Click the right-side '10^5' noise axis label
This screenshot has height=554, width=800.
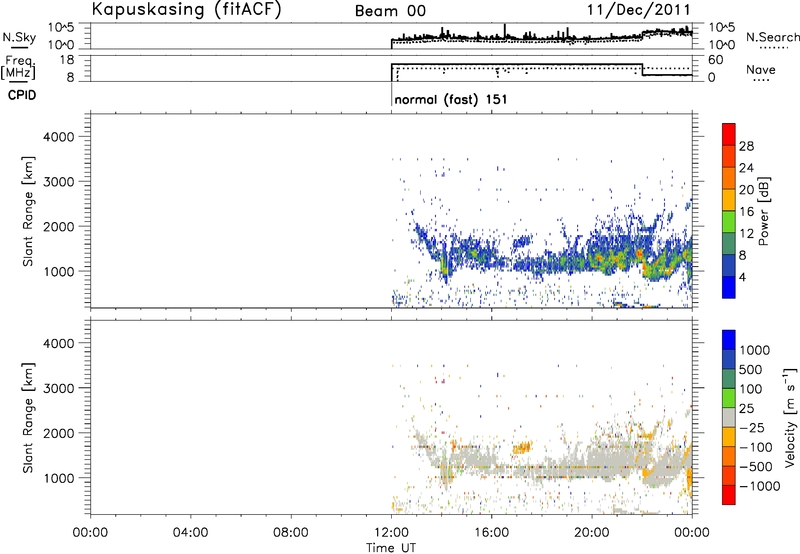click(x=722, y=28)
